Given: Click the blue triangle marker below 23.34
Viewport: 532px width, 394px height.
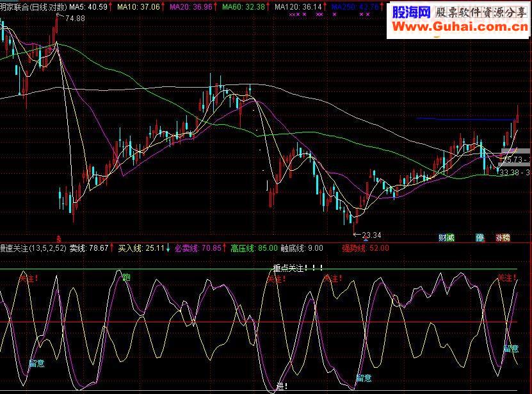Looking at the screenshot, I should click(366, 240).
